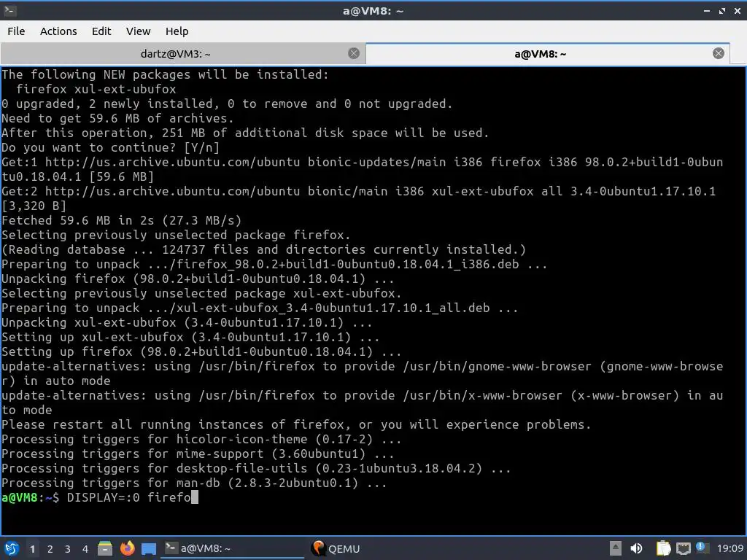Click the 'Unpacking firefox (98.0.2+build1' line
The width and height of the screenshot is (747, 560).
pyautogui.click(x=198, y=279)
